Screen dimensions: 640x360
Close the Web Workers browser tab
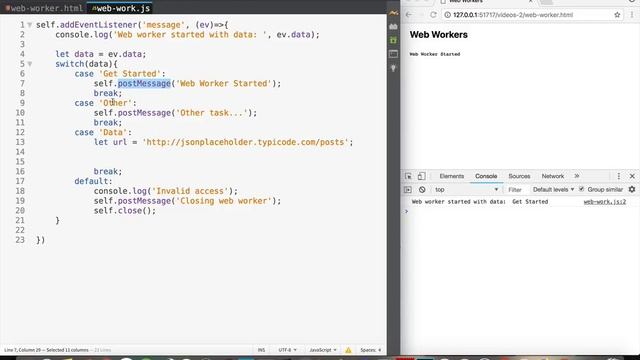[x=530, y=2]
